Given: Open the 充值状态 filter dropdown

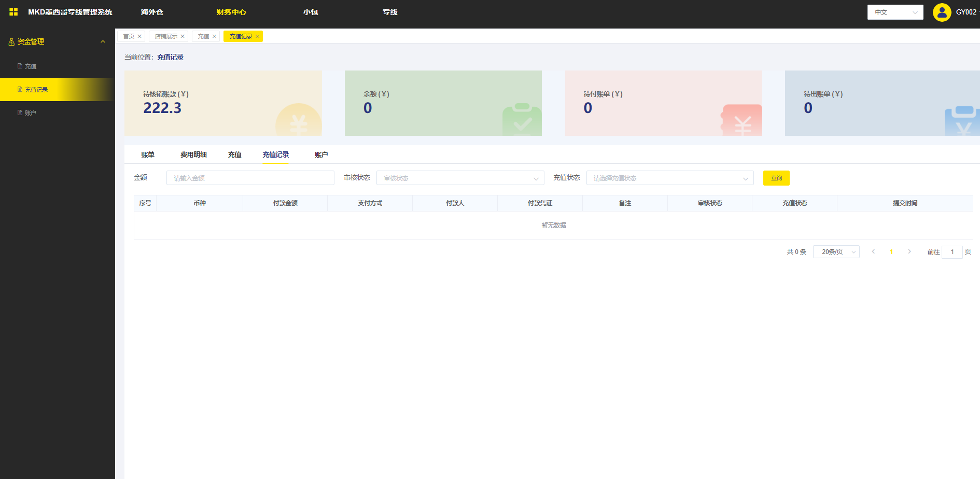Looking at the screenshot, I should (x=669, y=178).
